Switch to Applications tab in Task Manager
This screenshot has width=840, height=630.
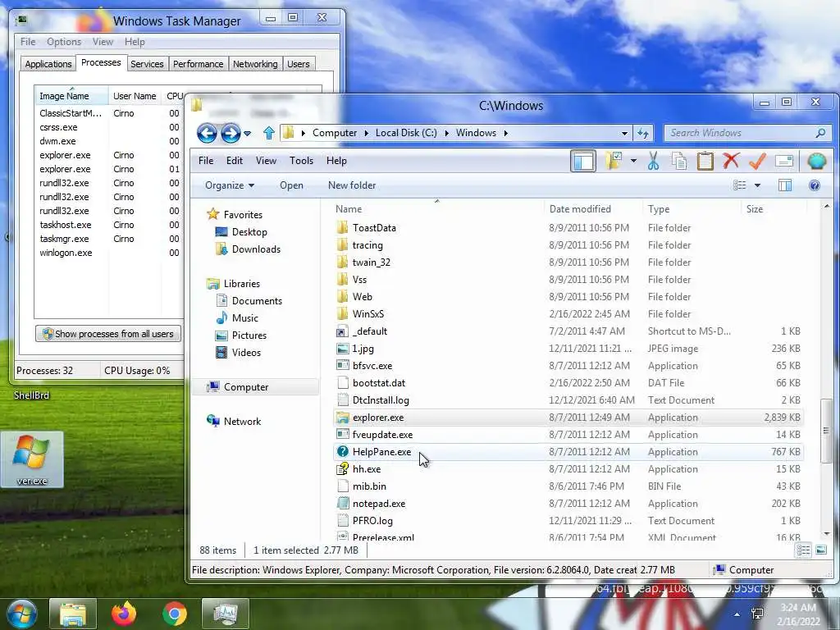coord(48,64)
